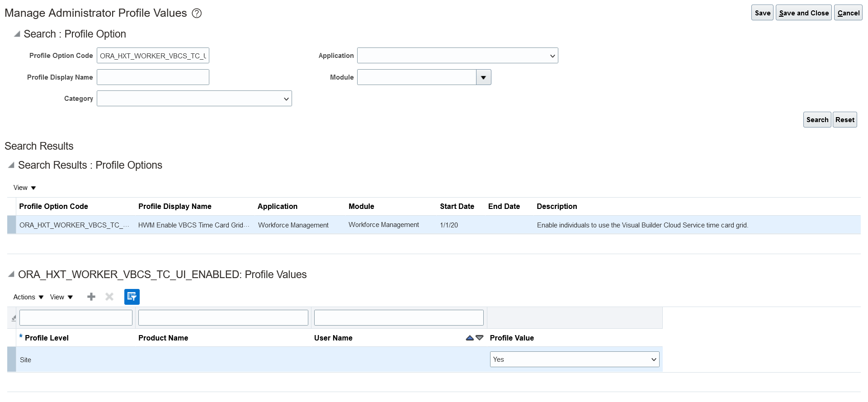Viewport: 868px width, 402px height.
Task: Open the help icon beside page title
Action: point(197,14)
